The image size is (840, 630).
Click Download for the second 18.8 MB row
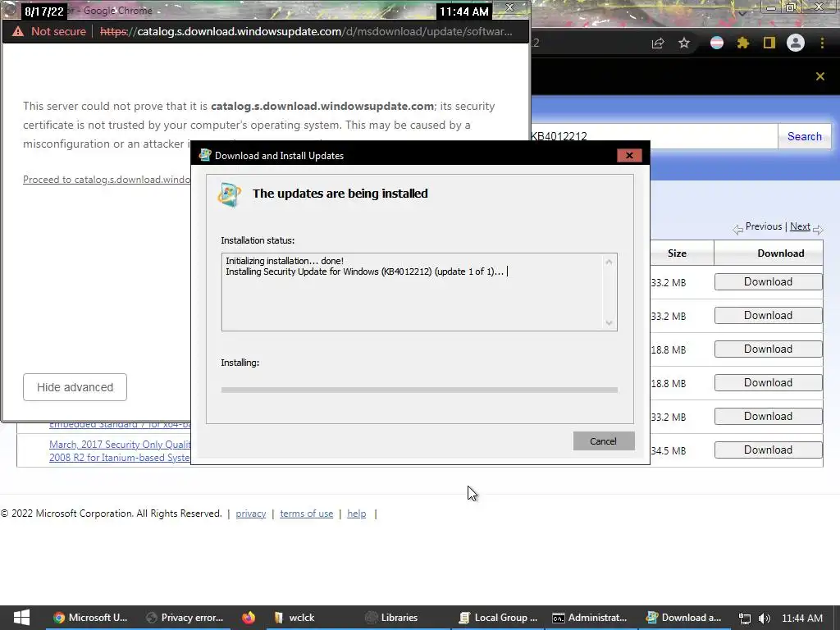point(768,383)
